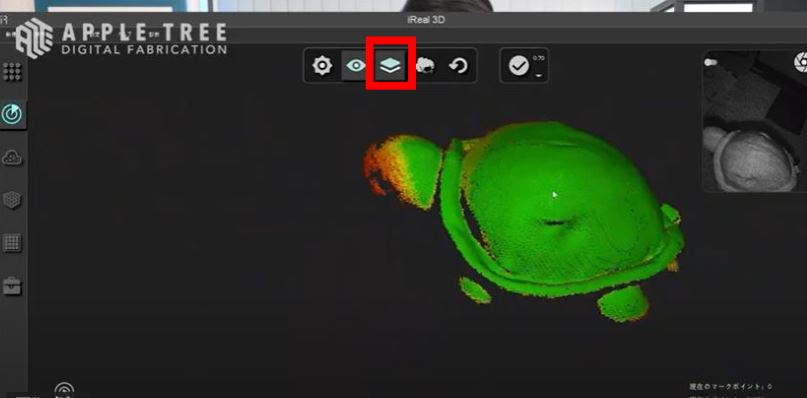Click the iReal 3D window title
The width and height of the screenshot is (807, 398).
[x=426, y=20]
